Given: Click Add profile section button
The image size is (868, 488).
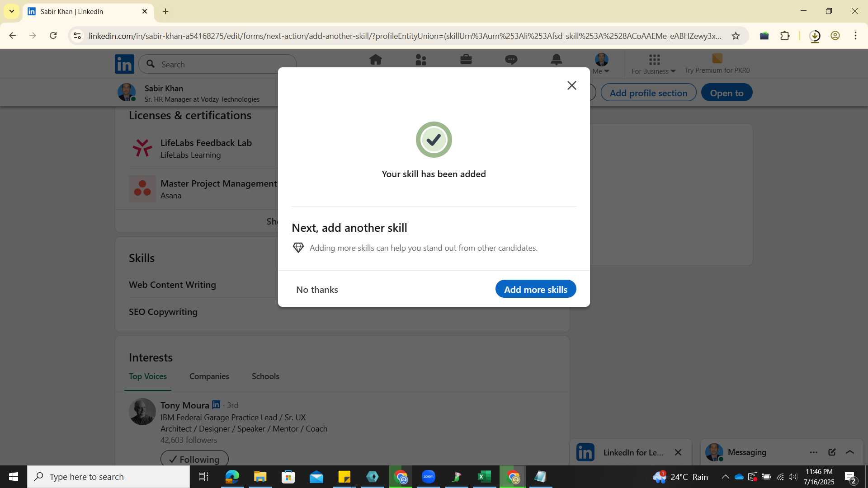Looking at the screenshot, I should click(x=648, y=93).
